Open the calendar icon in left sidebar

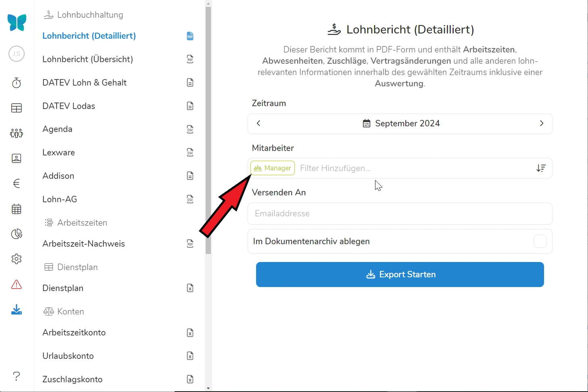coord(17,209)
